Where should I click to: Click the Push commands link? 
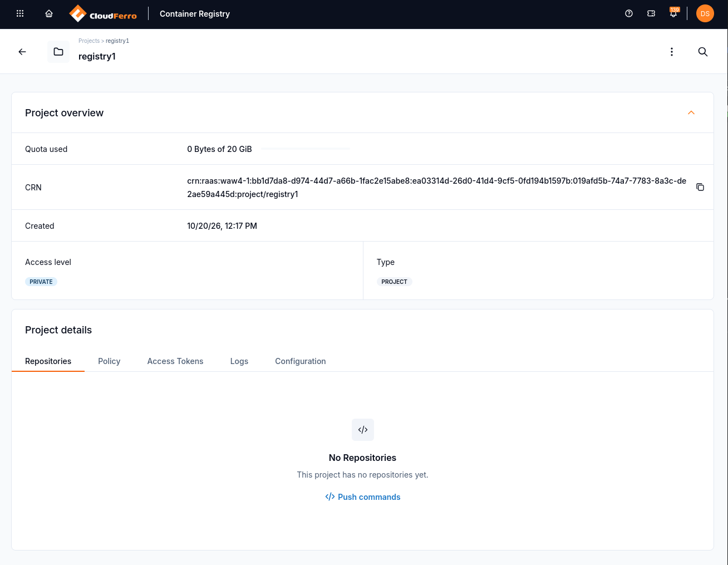coord(363,497)
